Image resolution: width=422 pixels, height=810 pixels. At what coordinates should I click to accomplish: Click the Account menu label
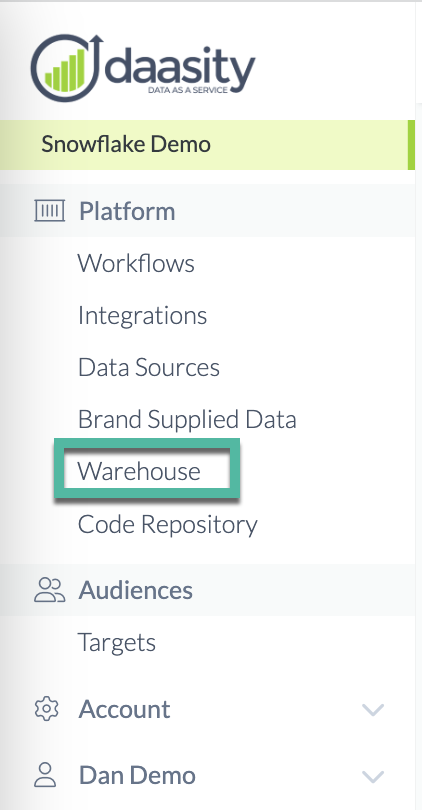click(124, 709)
